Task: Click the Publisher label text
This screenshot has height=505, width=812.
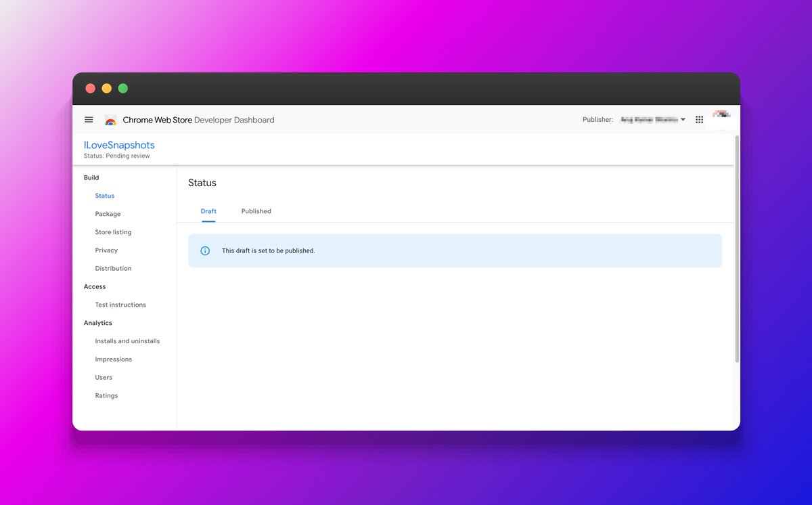Action: tap(597, 120)
